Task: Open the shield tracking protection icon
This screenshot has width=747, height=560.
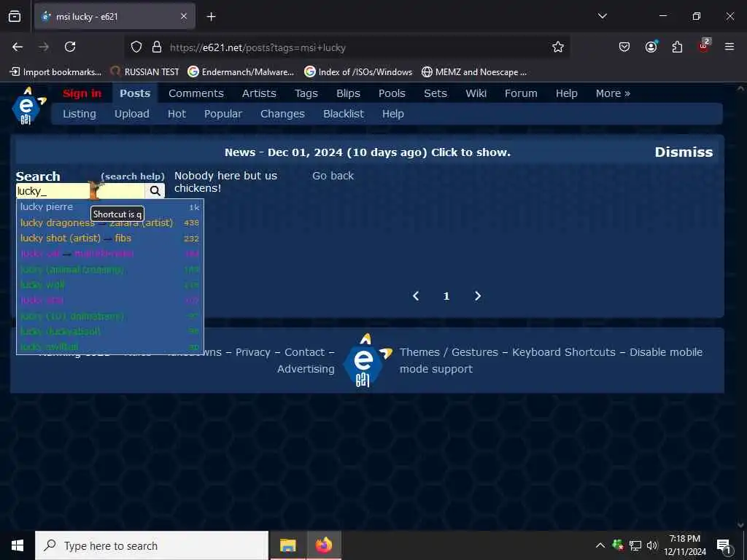Action: click(136, 47)
